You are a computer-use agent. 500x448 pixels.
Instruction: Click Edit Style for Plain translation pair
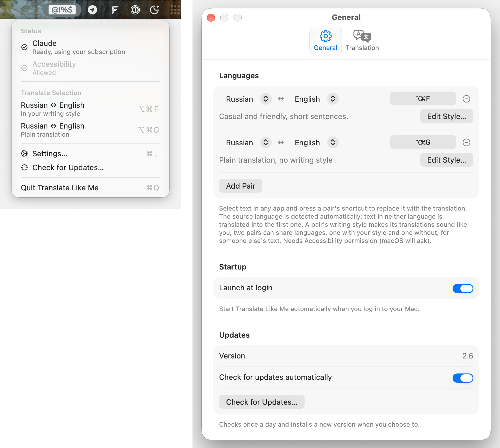447,160
